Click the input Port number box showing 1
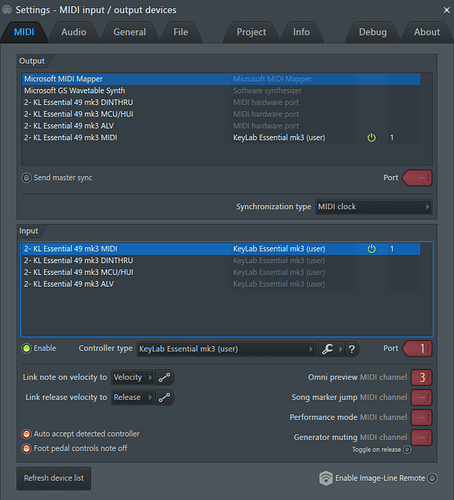454x500 pixels. point(417,349)
